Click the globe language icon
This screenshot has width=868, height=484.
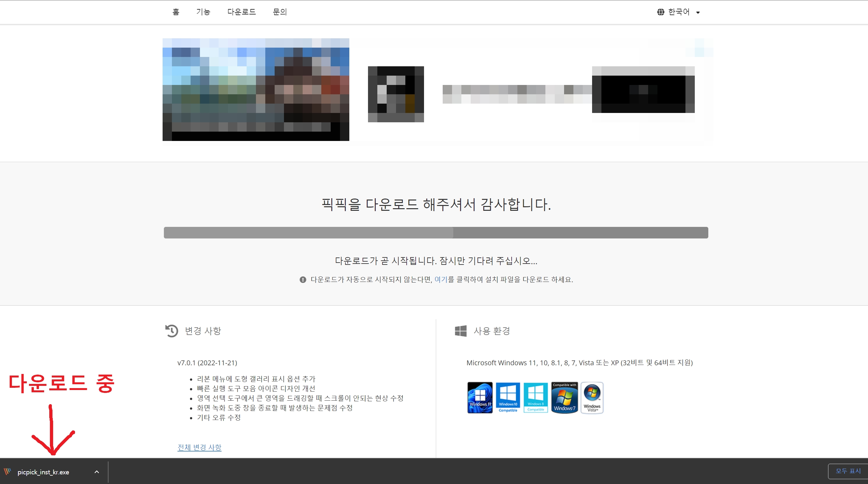pyautogui.click(x=660, y=12)
